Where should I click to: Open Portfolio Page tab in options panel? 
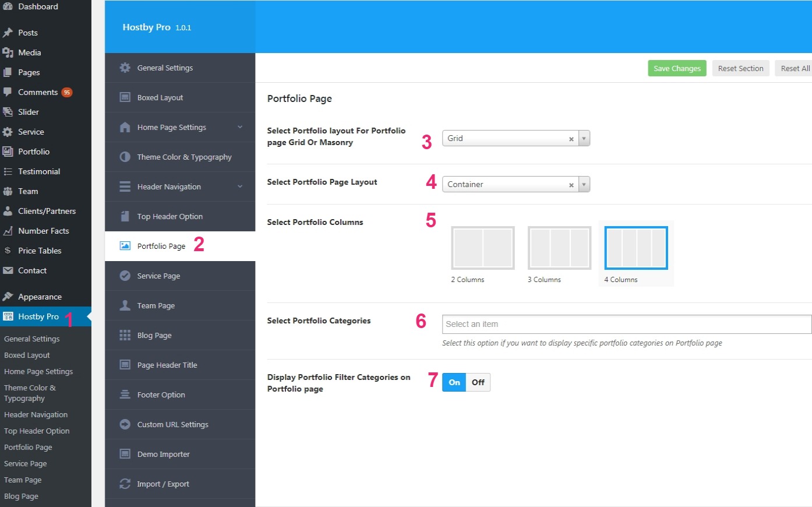180,246
